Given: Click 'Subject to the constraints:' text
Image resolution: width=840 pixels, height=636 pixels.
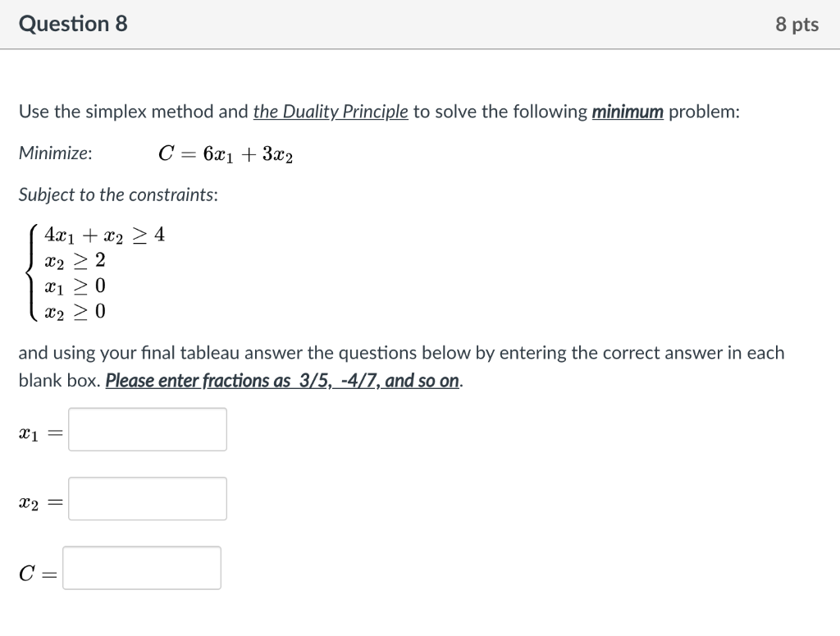Looking at the screenshot, I should tap(119, 194).
